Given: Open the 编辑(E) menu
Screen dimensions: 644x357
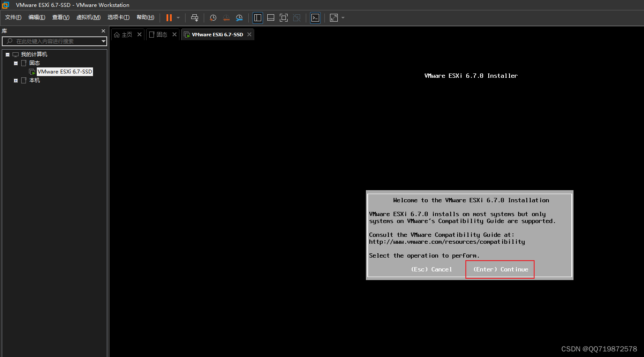Looking at the screenshot, I should [37, 17].
